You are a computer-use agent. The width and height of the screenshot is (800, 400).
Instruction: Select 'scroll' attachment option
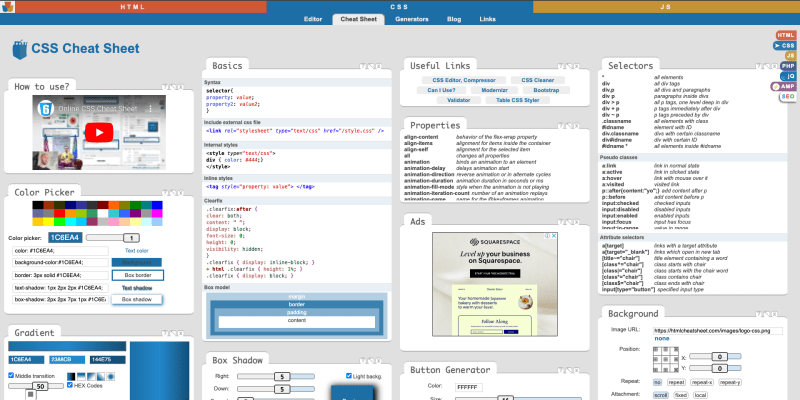click(x=661, y=395)
